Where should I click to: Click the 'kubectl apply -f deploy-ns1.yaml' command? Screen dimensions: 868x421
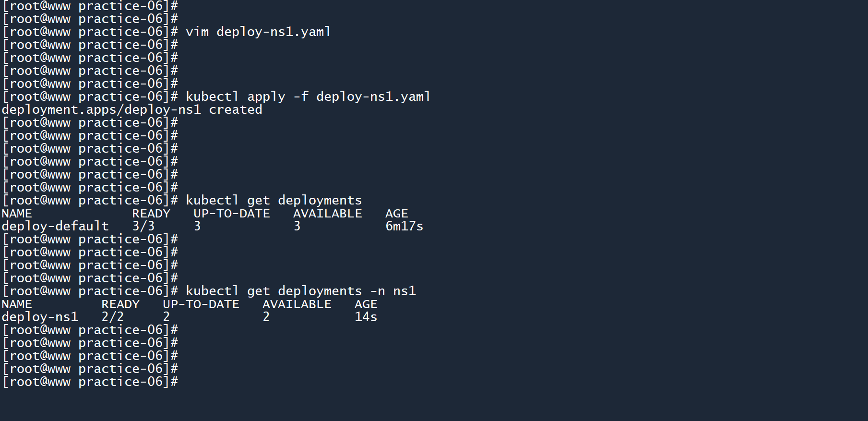[308, 97]
